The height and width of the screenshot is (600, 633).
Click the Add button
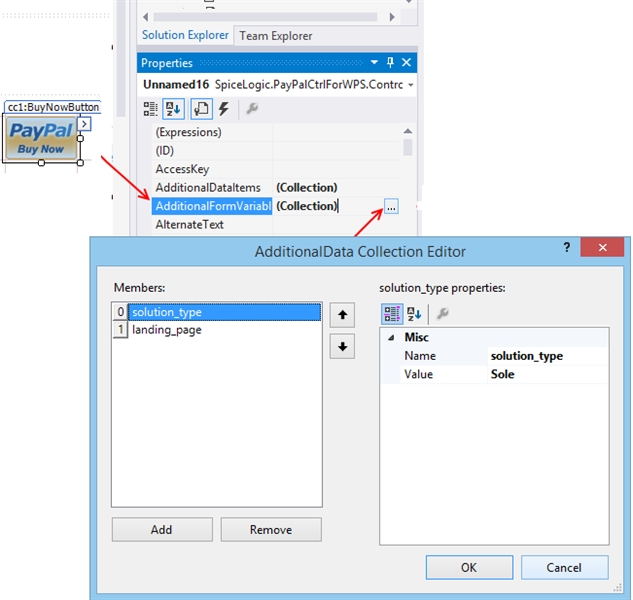pyautogui.click(x=161, y=530)
